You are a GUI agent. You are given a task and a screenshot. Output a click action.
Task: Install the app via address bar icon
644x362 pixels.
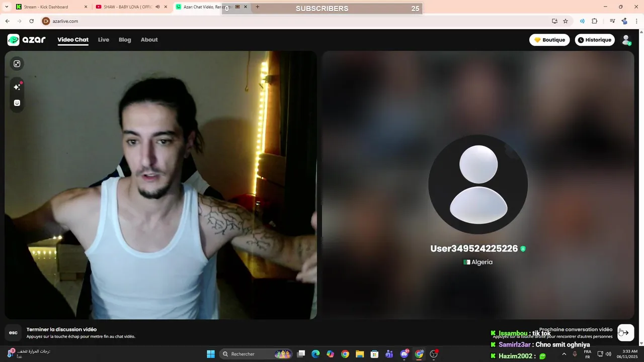554,21
